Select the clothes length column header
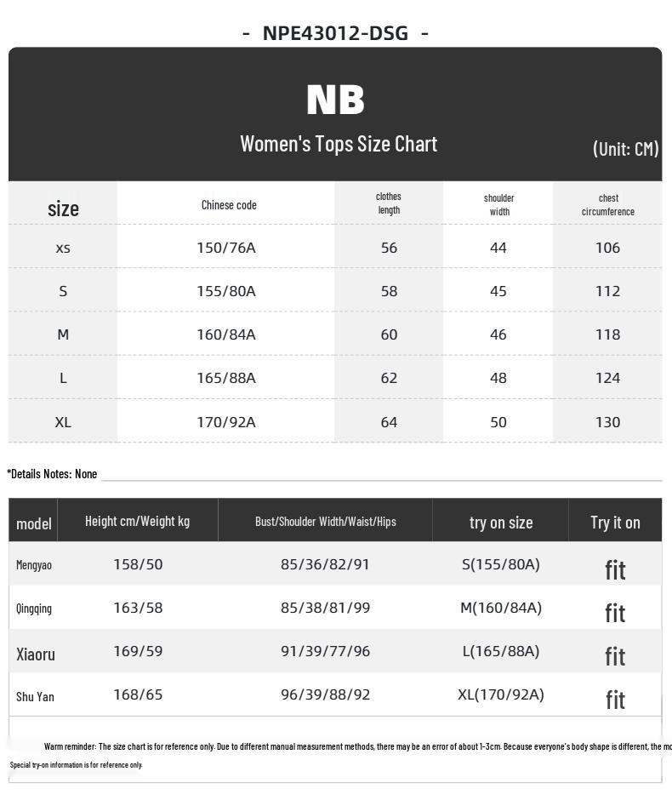Viewport: 672px width, 800px height. [x=389, y=203]
